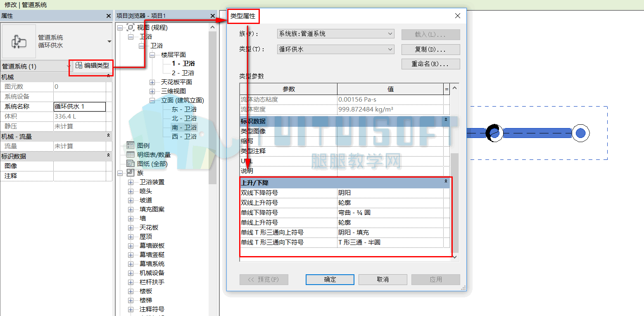Click the 明细表/数量 schedule icon

click(130, 154)
